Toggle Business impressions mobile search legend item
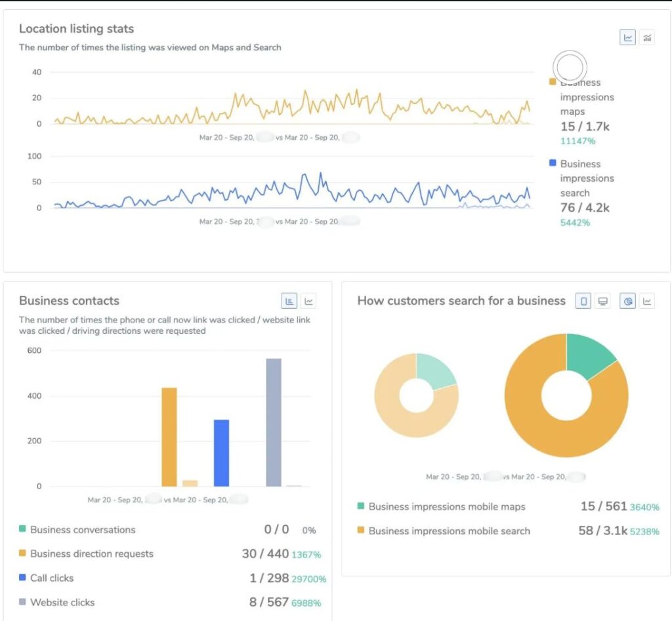This screenshot has width=672, height=621. [449, 531]
